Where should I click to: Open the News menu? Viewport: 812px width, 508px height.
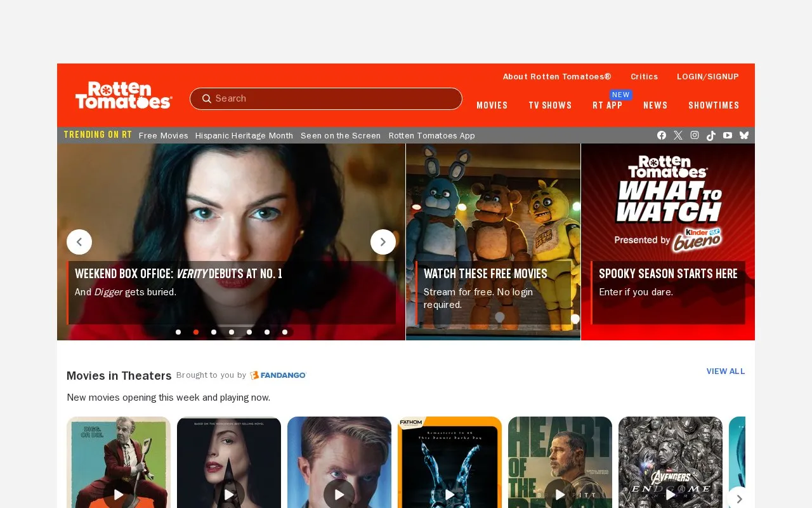tap(655, 105)
